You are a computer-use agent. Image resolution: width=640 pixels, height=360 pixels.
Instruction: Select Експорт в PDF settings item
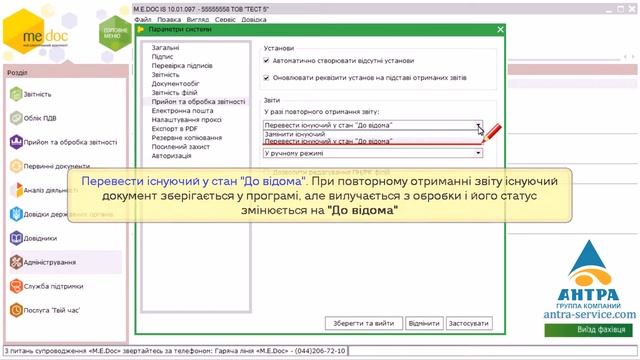[x=175, y=129]
